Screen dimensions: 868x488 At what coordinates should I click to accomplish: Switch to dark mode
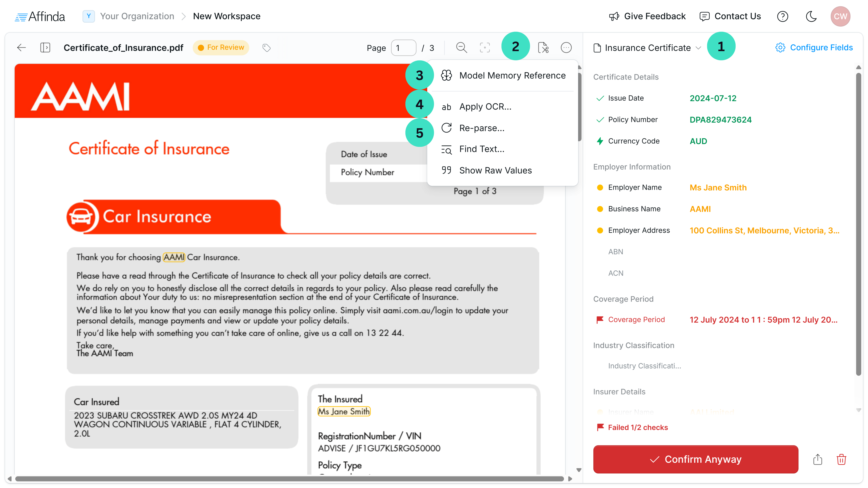[x=811, y=16]
